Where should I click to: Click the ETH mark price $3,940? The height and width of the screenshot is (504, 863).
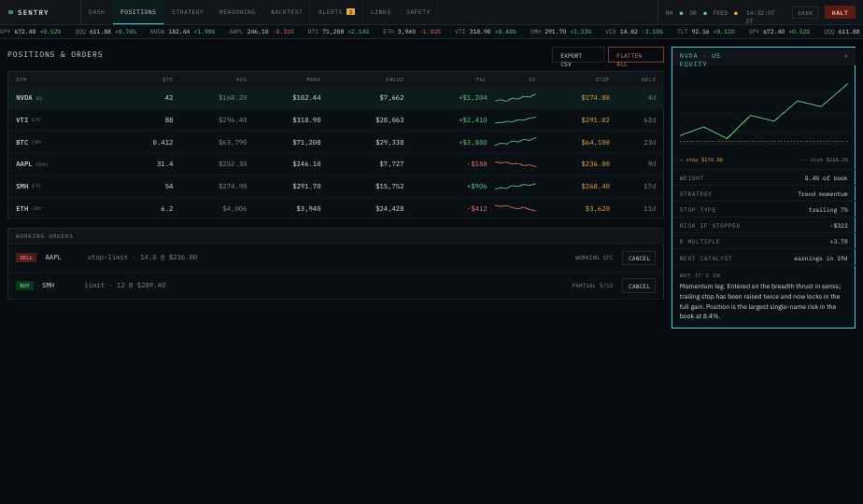point(308,208)
